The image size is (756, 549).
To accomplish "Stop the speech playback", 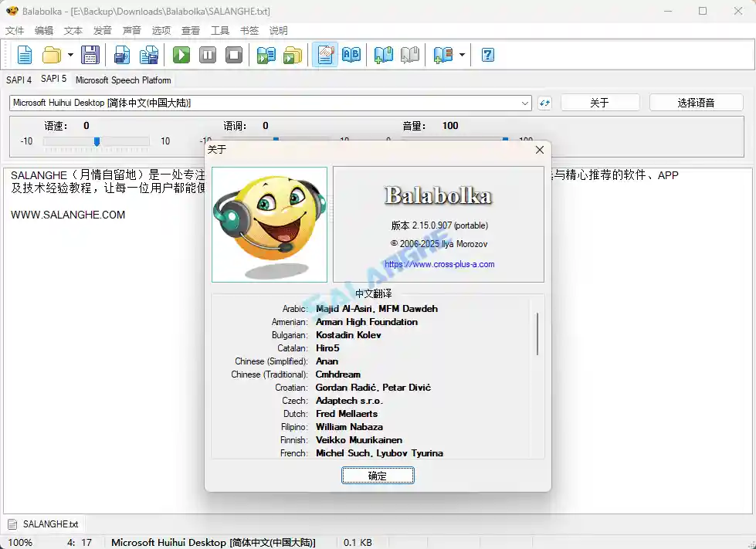I will 234,55.
